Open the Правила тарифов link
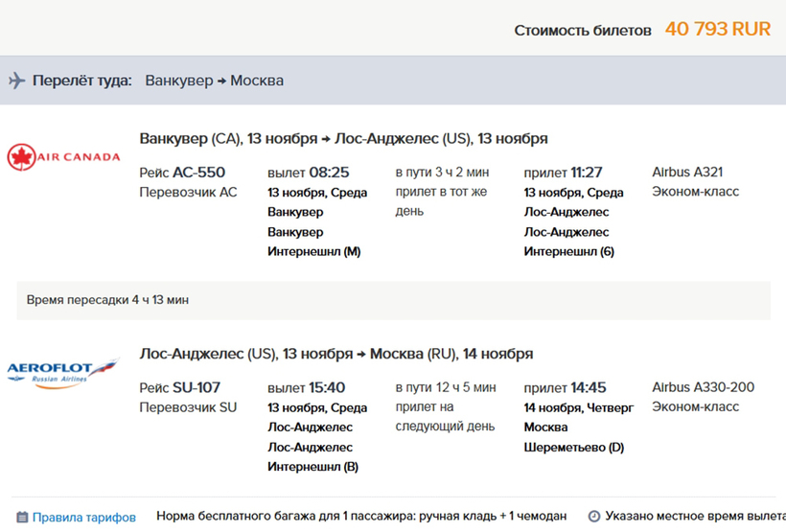Screen dimensions: 786x532 pos(83,517)
